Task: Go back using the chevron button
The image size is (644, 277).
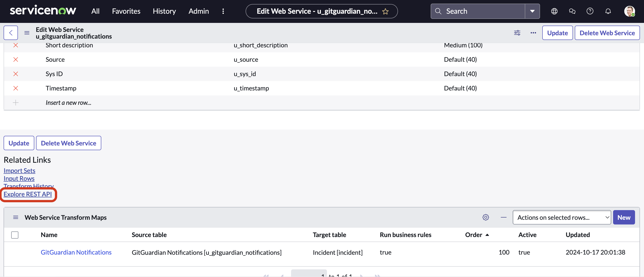Action: (11, 33)
